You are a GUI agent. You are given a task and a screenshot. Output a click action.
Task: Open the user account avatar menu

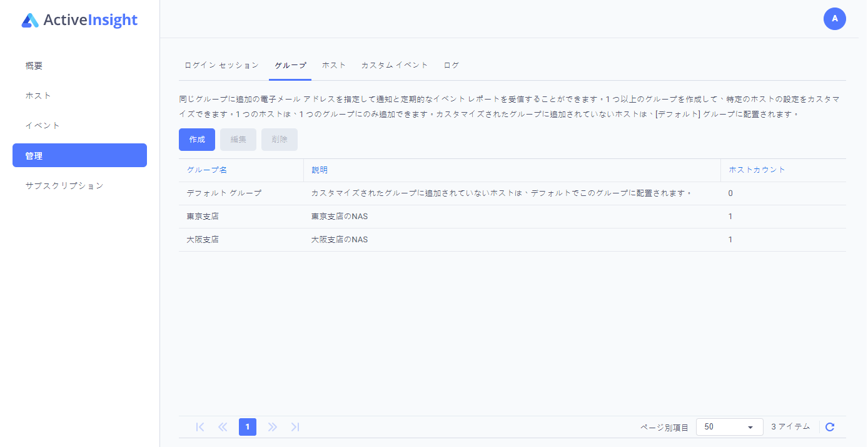834,19
